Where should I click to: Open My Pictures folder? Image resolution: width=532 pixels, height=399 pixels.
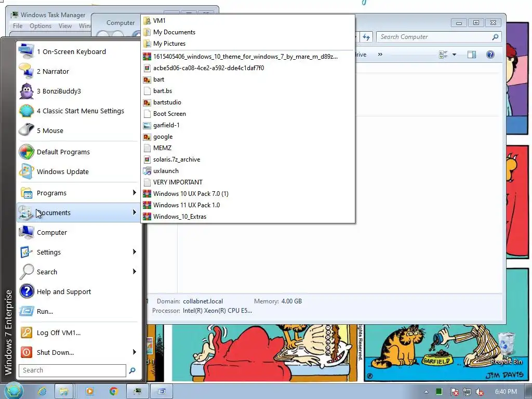click(x=248, y=44)
